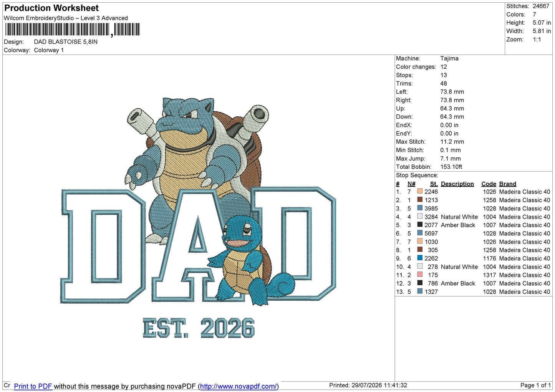Click the Code column header
The width and height of the screenshot is (555, 392).
point(489,184)
